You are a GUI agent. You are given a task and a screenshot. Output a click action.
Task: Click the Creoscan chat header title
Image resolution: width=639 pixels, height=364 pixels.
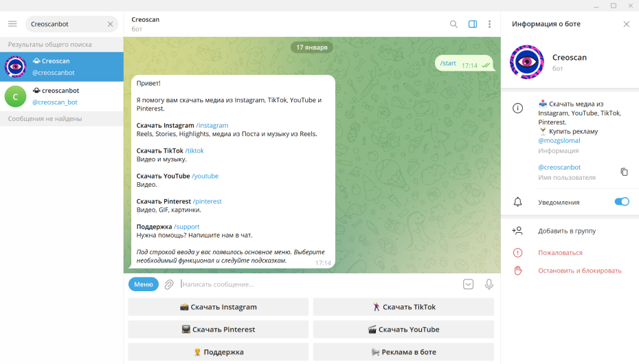coord(146,19)
